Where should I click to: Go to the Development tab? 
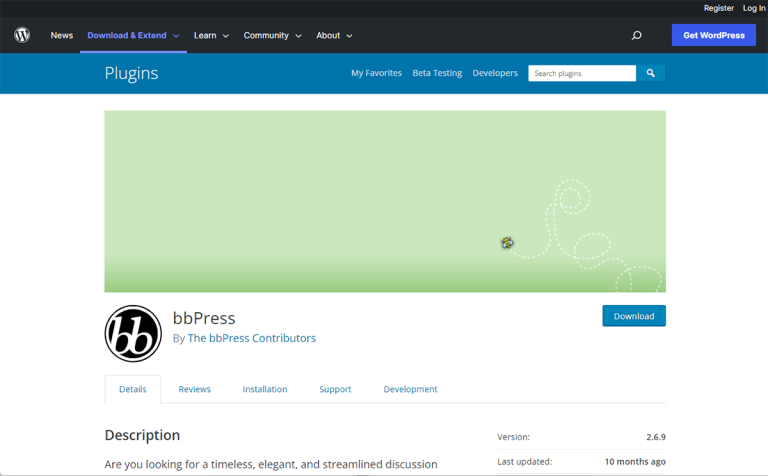point(410,389)
